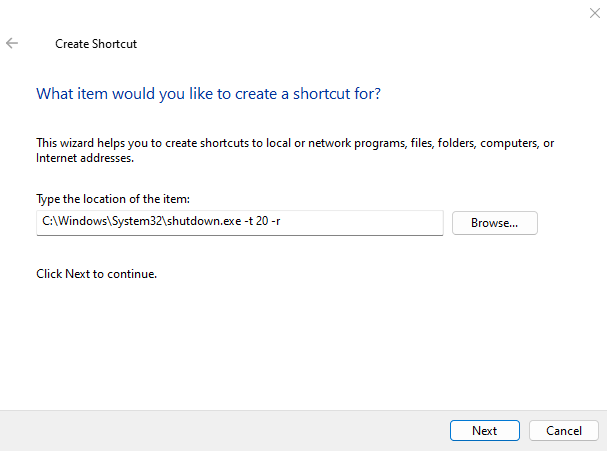Click the 'C:' drive part of path
This screenshot has height=451, width=607.
tap(47, 221)
